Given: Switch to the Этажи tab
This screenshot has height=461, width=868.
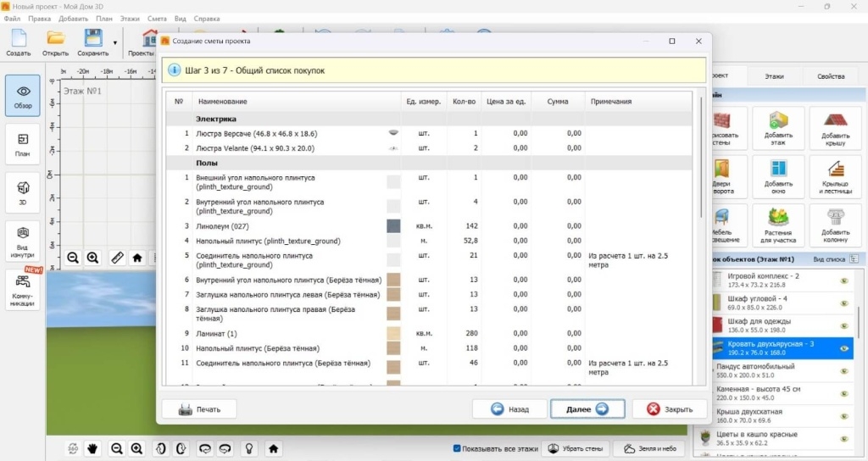Looking at the screenshot, I should (774, 76).
